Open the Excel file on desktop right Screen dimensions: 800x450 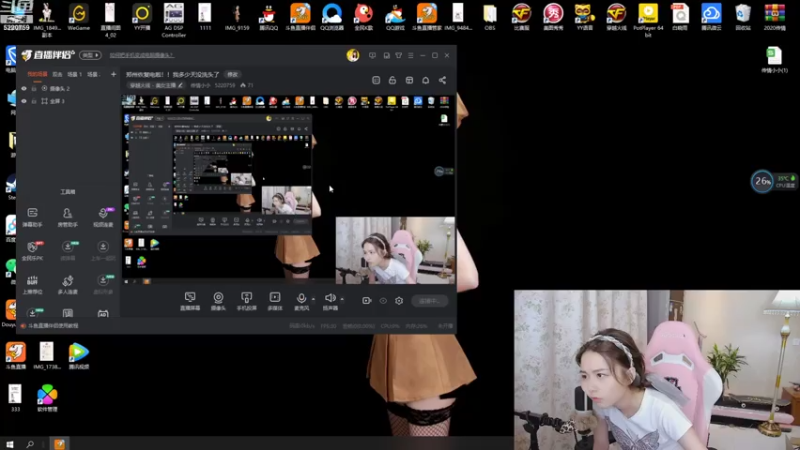pyautogui.click(x=774, y=60)
